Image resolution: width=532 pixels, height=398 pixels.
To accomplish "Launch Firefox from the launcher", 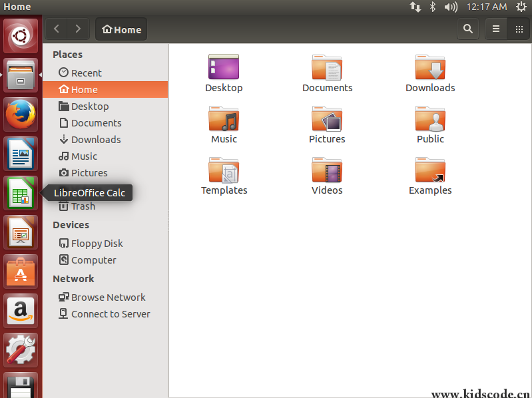I will point(21,114).
